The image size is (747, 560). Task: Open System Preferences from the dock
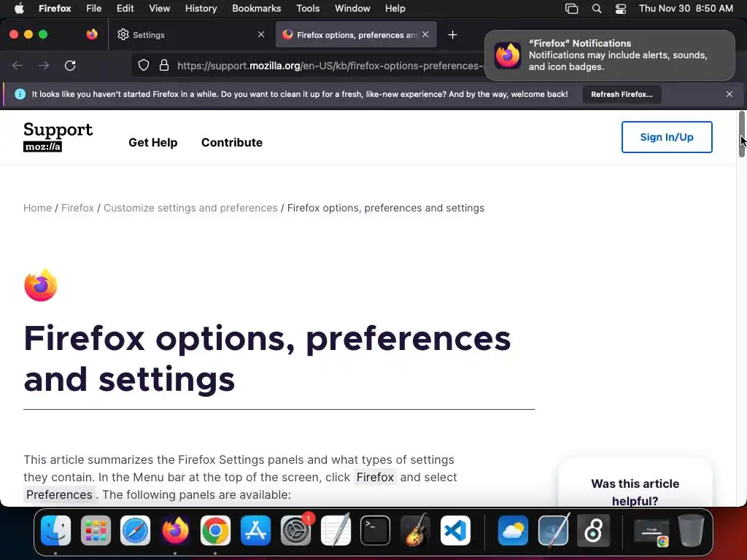(296, 530)
